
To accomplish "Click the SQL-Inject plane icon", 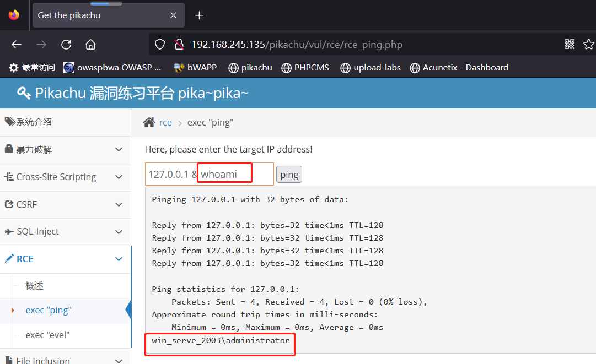I will pyautogui.click(x=9, y=231).
